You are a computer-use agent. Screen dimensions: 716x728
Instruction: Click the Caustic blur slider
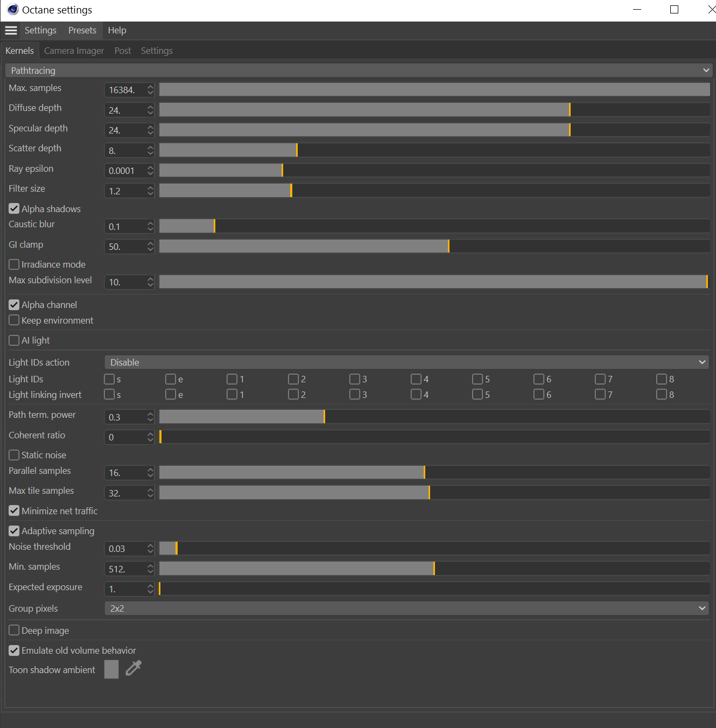pos(434,226)
